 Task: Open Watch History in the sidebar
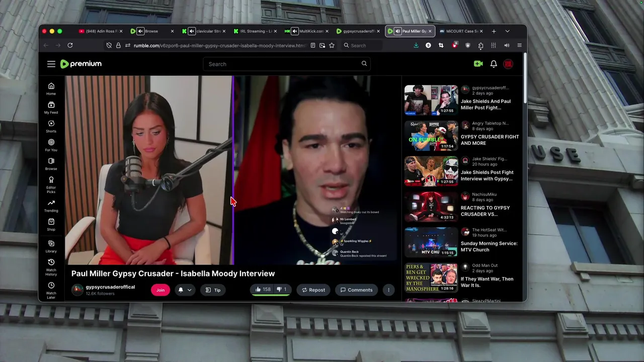pos(51,267)
